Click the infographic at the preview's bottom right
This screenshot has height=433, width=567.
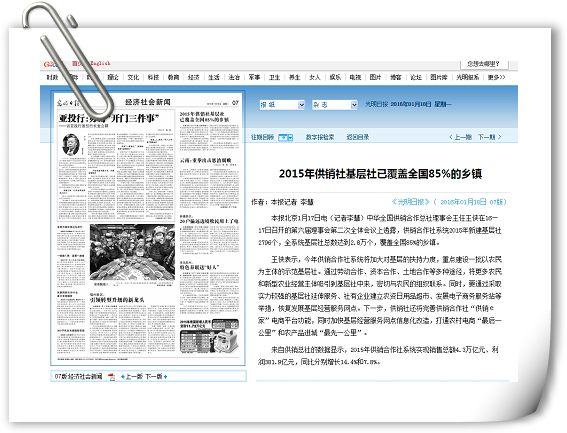(x=209, y=336)
